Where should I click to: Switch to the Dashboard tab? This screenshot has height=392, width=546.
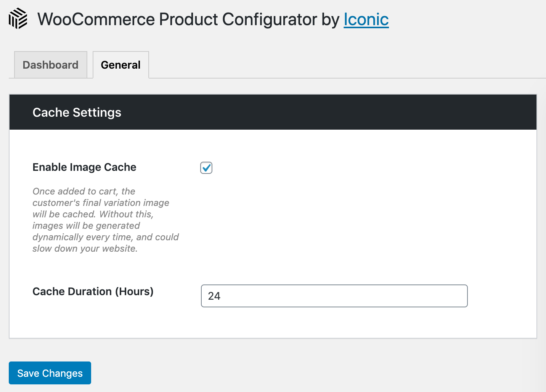click(x=50, y=65)
